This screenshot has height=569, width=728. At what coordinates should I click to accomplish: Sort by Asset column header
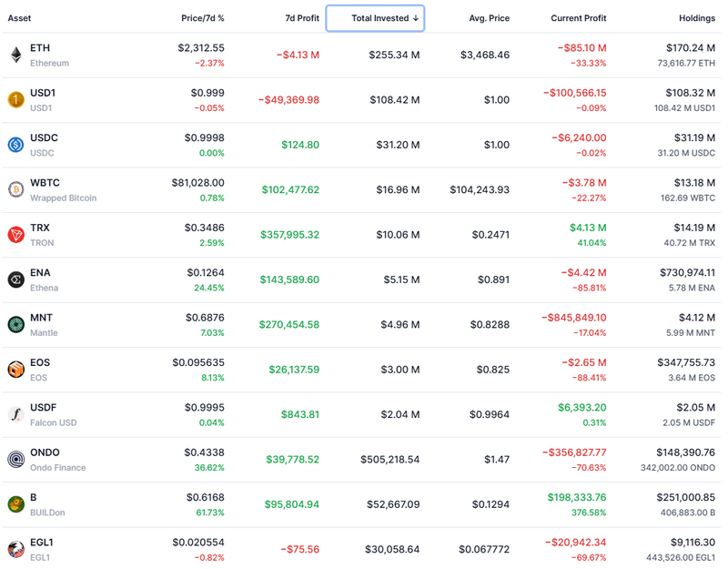coord(19,18)
